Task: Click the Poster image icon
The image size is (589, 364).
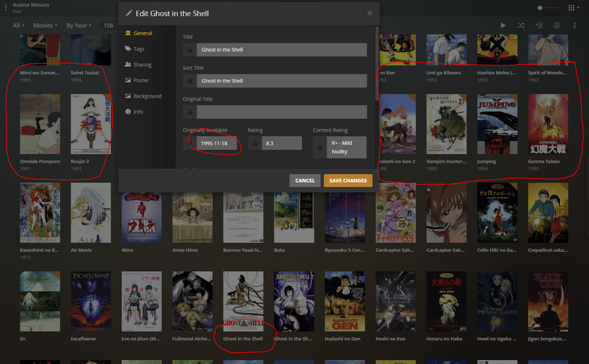Action: 128,80
